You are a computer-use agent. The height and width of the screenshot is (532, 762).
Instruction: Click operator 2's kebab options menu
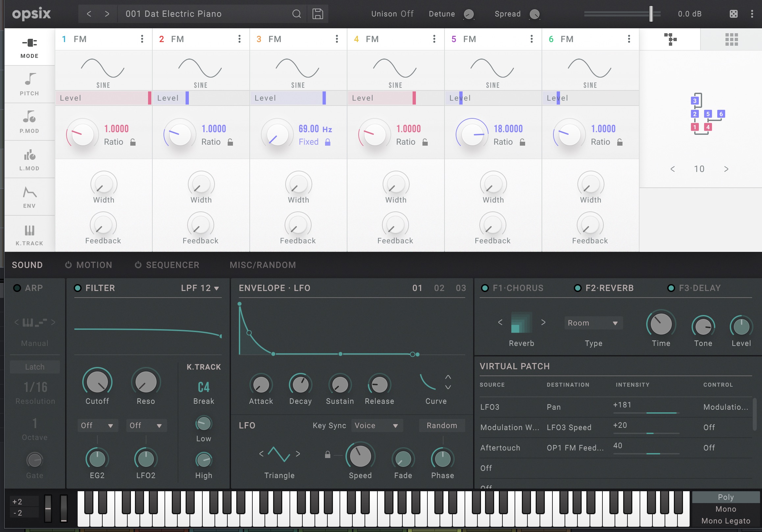tap(239, 39)
